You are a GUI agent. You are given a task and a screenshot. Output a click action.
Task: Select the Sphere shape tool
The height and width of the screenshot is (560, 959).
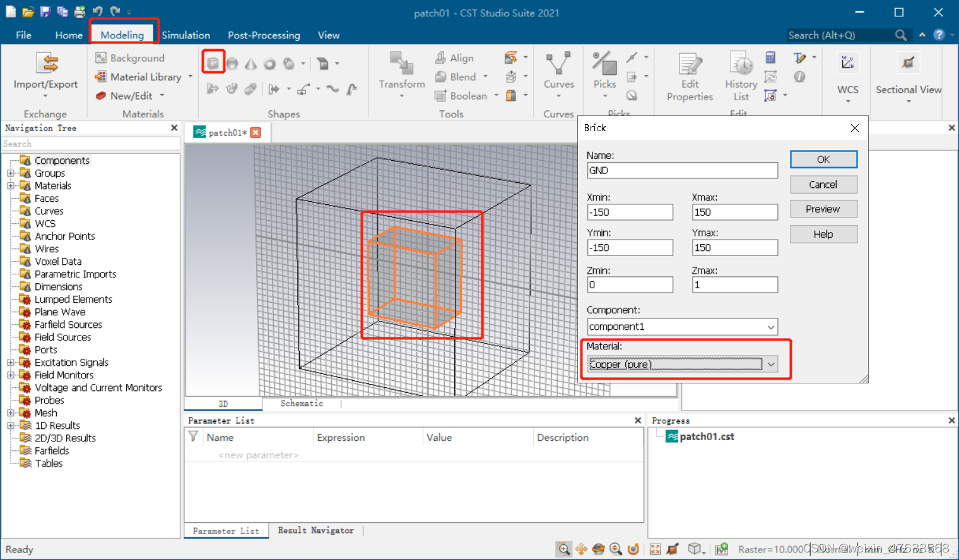(232, 64)
